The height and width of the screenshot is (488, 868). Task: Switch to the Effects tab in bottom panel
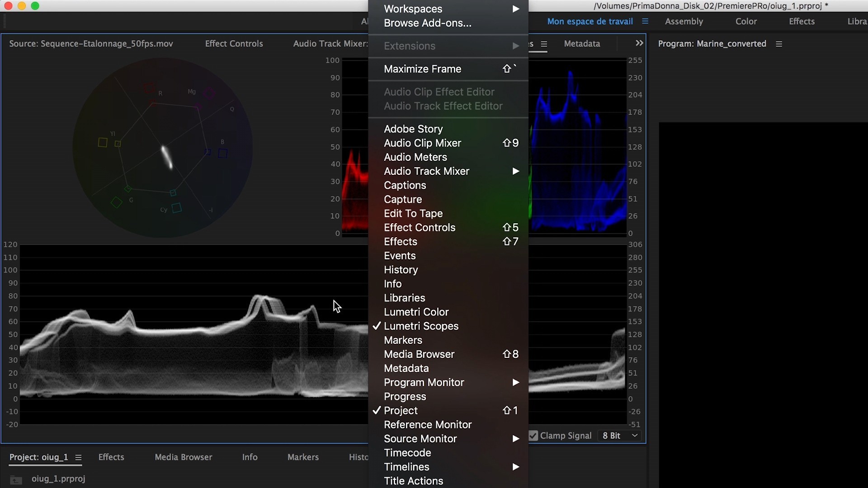[x=111, y=457]
